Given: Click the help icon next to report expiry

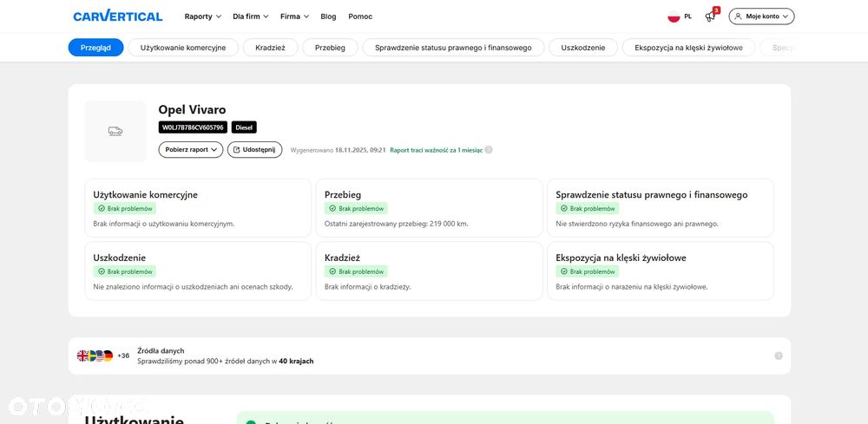Looking at the screenshot, I should point(489,150).
